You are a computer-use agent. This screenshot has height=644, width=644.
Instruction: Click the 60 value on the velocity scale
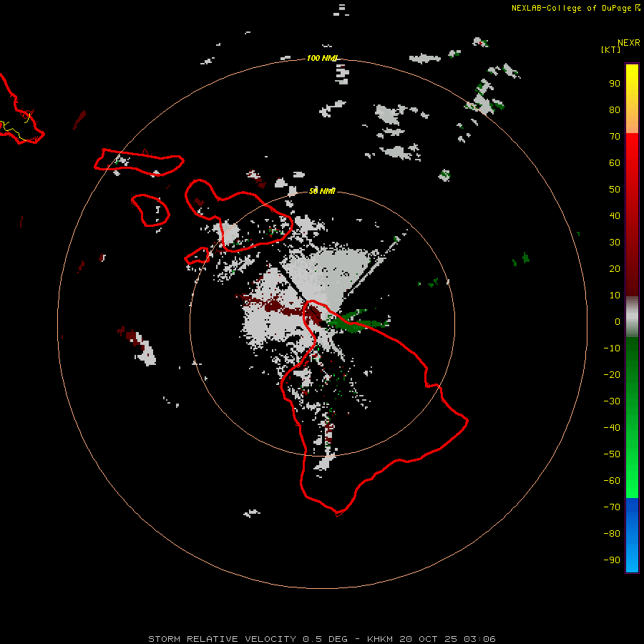tap(615, 163)
